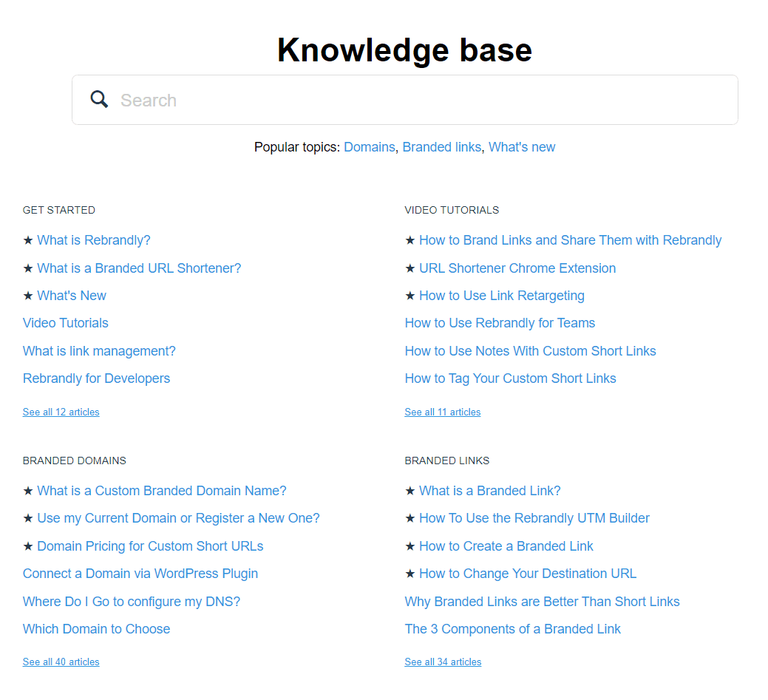Open the What's new popular topic
768x700 pixels.
point(522,147)
